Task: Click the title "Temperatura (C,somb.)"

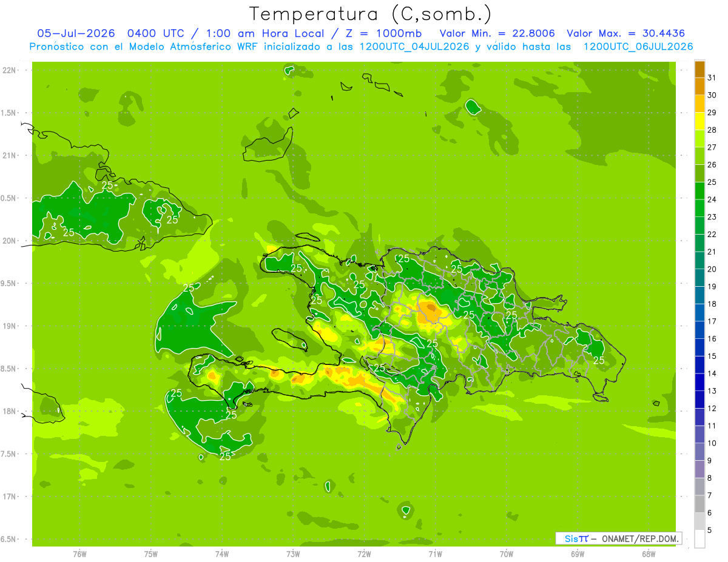Action: click(x=370, y=14)
